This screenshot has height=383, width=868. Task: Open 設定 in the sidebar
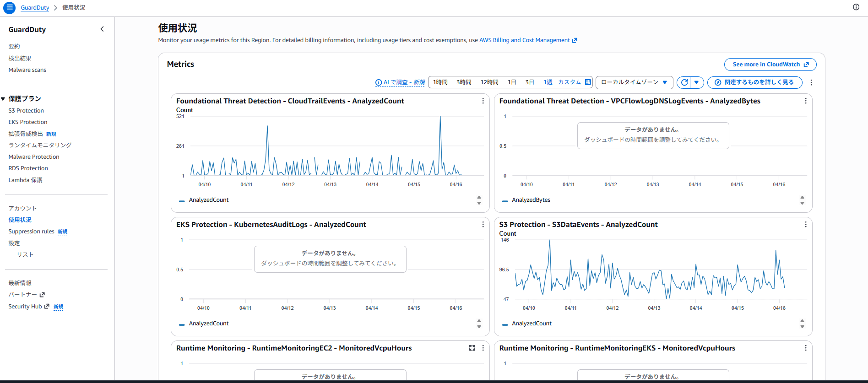(14, 243)
